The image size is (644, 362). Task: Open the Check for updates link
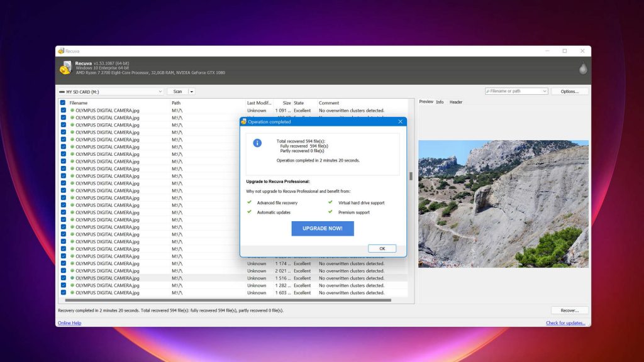tap(565, 322)
